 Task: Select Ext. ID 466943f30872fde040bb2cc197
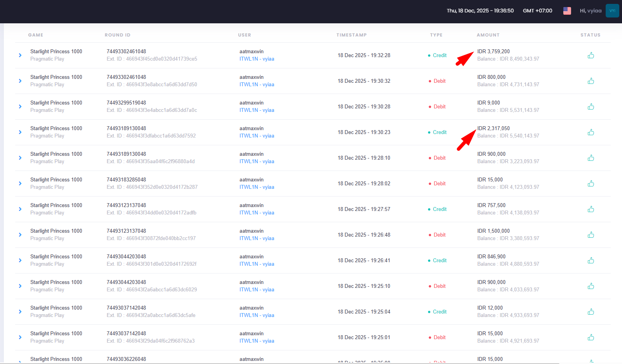point(151,239)
